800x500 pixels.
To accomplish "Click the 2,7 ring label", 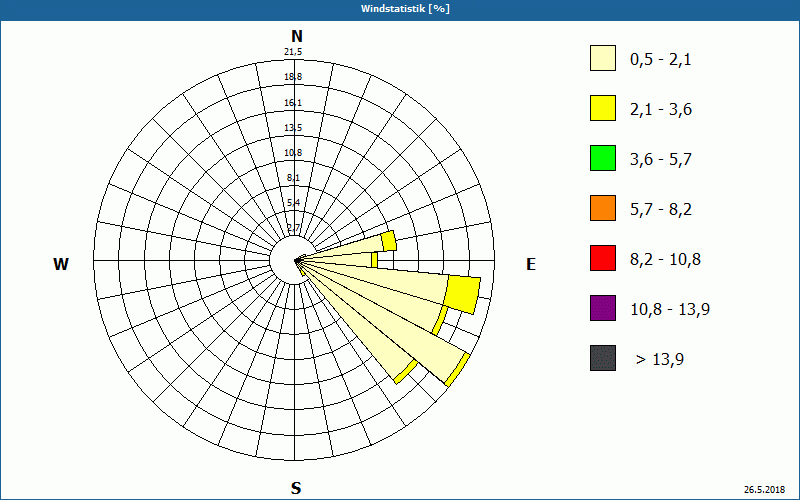I will (x=293, y=228).
